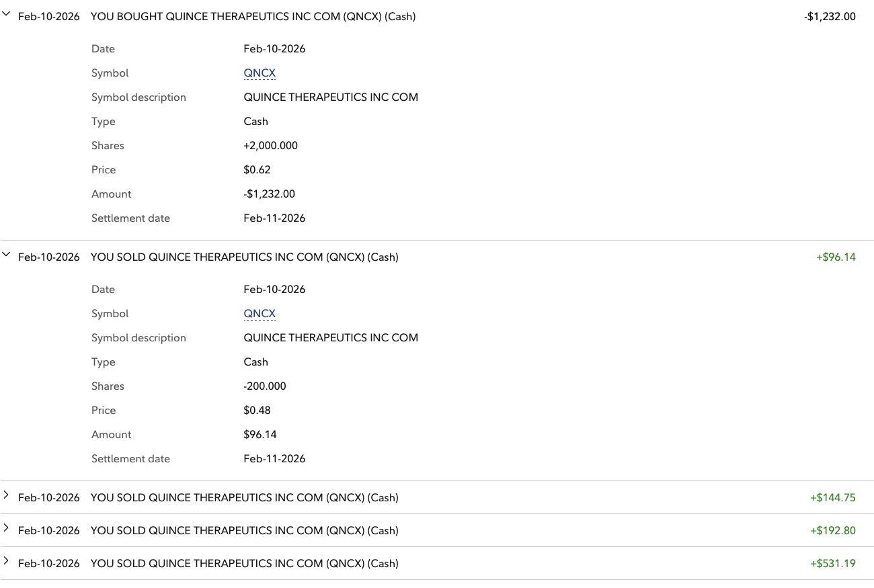
Task: Click the sold row title with +$96.14
Action: coord(244,257)
